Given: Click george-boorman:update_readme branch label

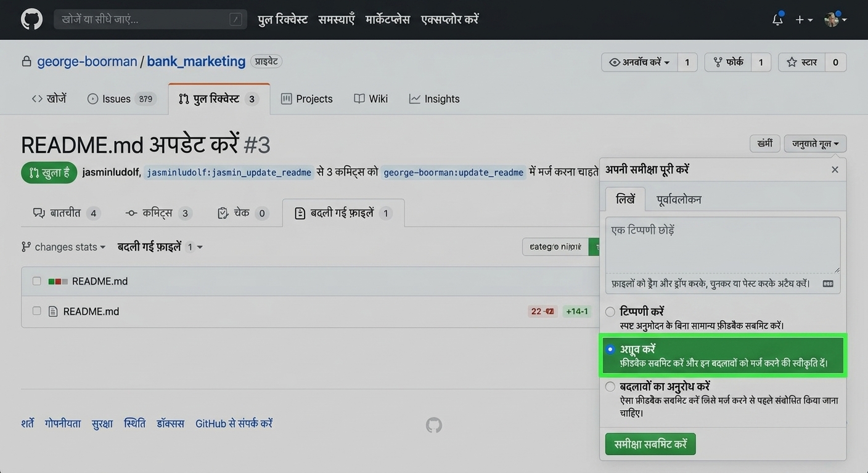Looking at the screenshot, I should [x=453, y=172].
